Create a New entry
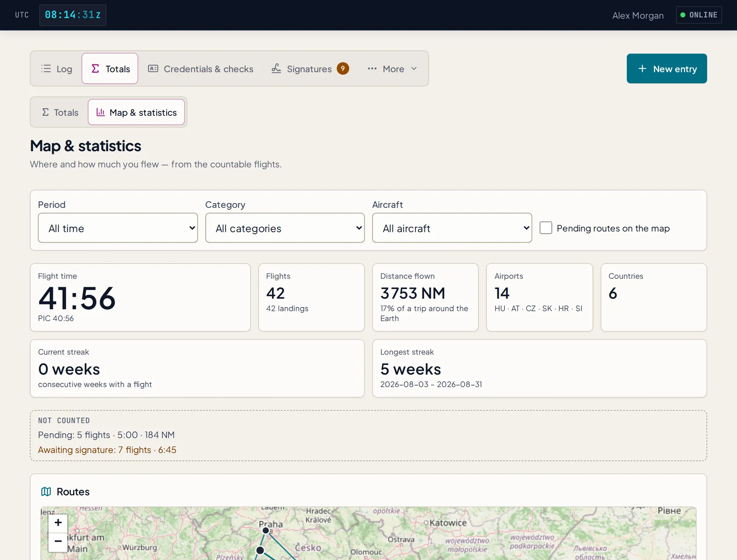The image size is (737, 560). [667, 69]
